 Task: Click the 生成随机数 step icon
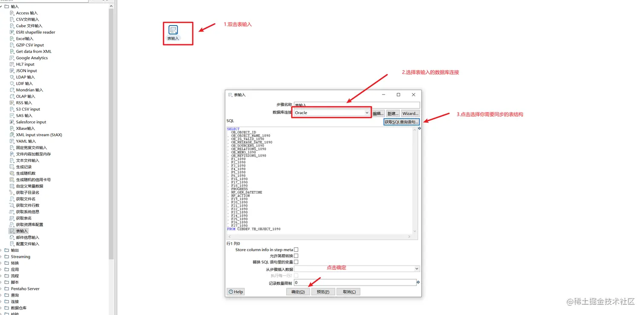(x=12, y=173)
